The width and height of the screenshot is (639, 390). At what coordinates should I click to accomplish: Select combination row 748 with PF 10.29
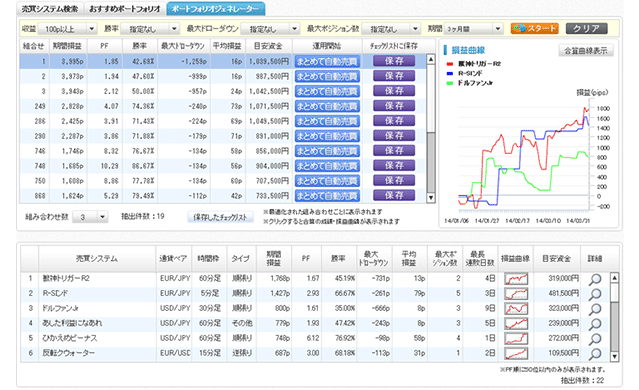click(223, 166)
